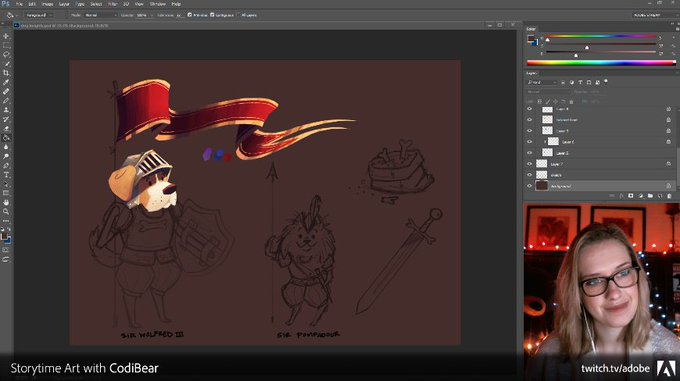The image size is (680, 381).
Task: Select the Brush tool
Action: [x=6, y=101]
